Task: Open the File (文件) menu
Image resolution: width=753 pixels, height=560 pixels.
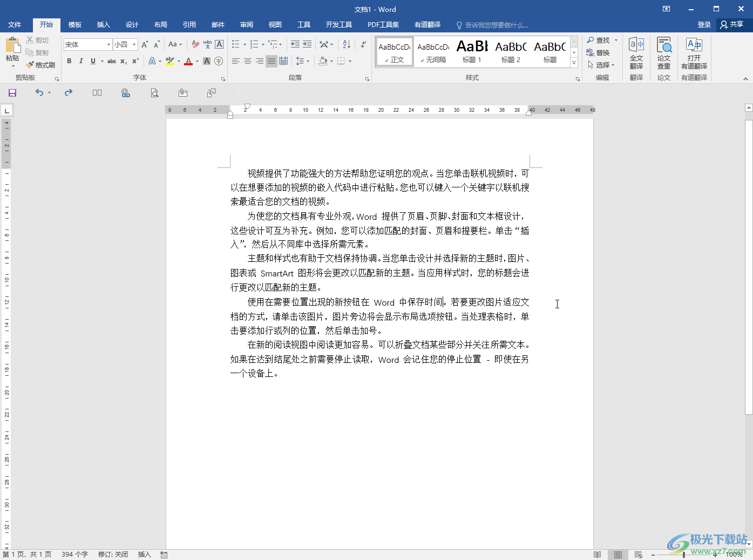Action: click(x=15, y=25)
